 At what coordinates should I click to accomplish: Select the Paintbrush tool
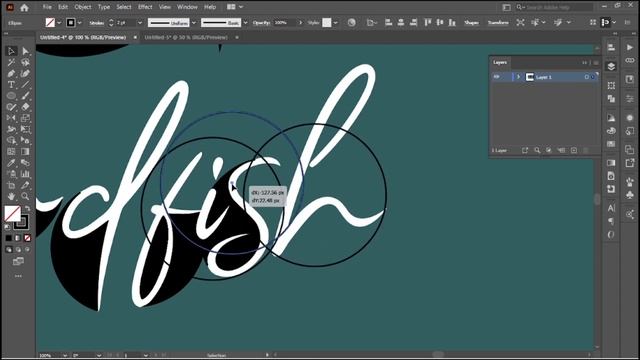tap(25, 96)
